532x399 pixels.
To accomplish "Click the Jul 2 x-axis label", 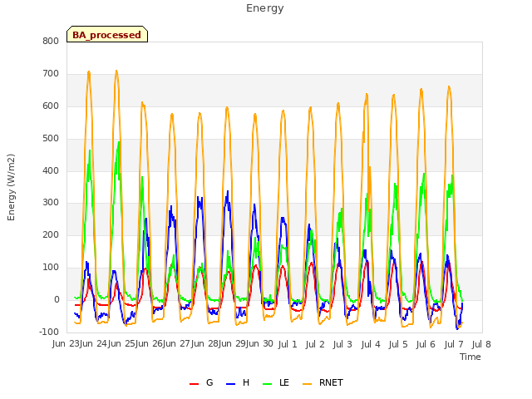I will pyautogui.click(x=315, y=344).
